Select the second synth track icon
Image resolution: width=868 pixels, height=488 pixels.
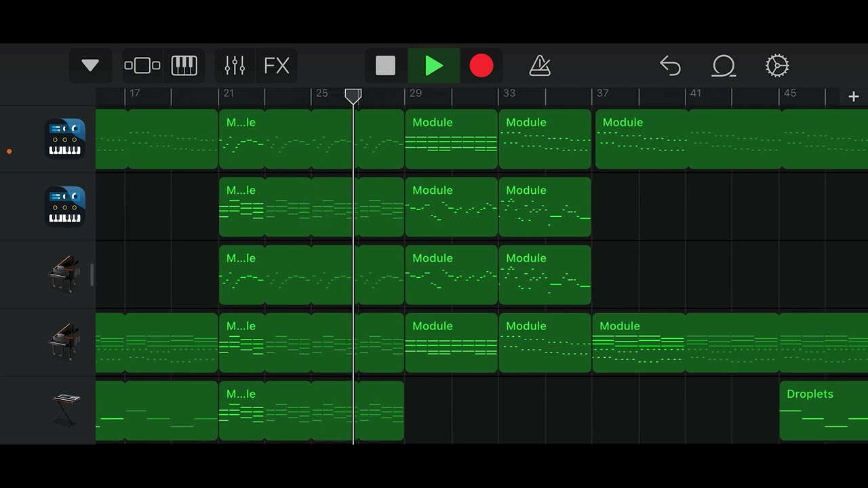[65, 207]
